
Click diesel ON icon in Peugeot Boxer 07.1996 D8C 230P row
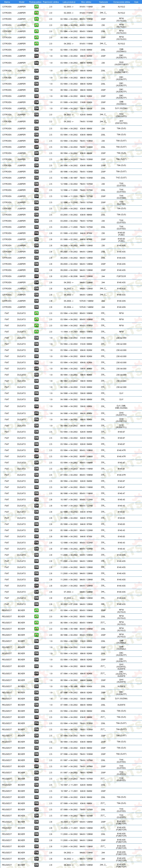pyautogui.click(x=36, y=692)
